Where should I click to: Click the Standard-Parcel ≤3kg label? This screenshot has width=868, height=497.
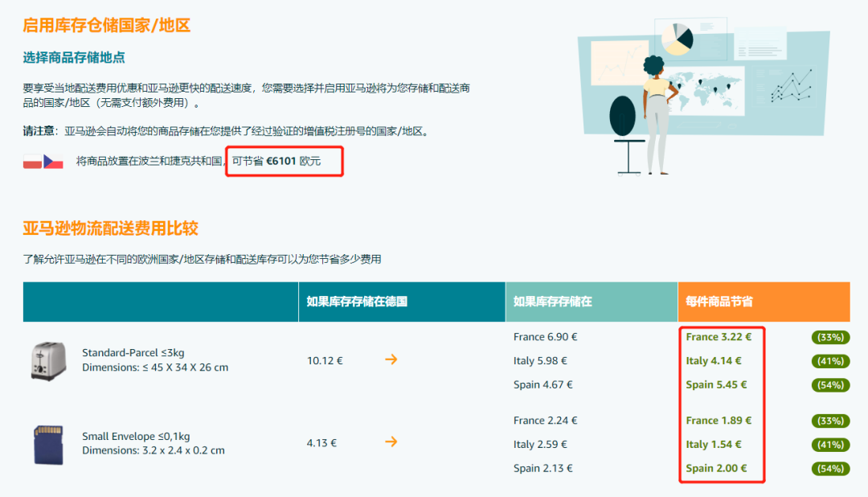coord(133,352)
